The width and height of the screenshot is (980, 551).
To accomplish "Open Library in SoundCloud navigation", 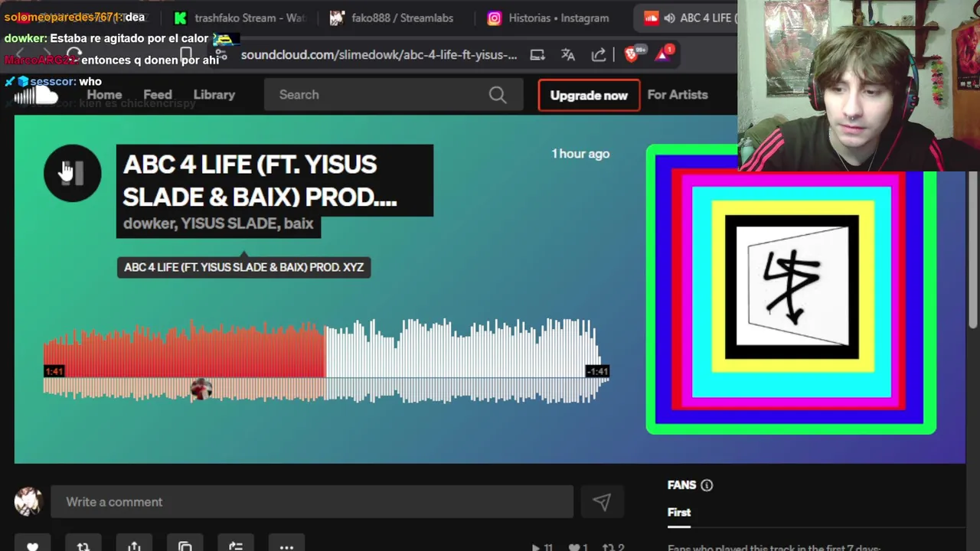I will (x=214, y=95).
